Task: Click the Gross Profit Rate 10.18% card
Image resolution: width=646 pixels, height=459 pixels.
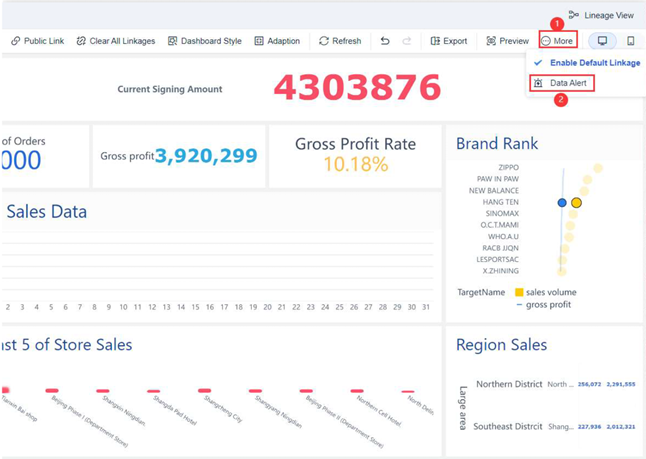Action: (355, 156)
